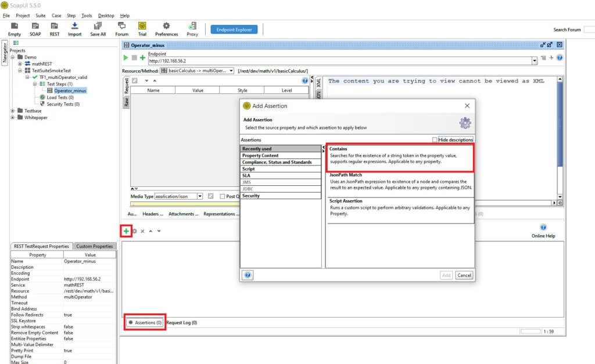
Task: Expand the Endpoint URL dropdown
Action: (x=535, y=60)
